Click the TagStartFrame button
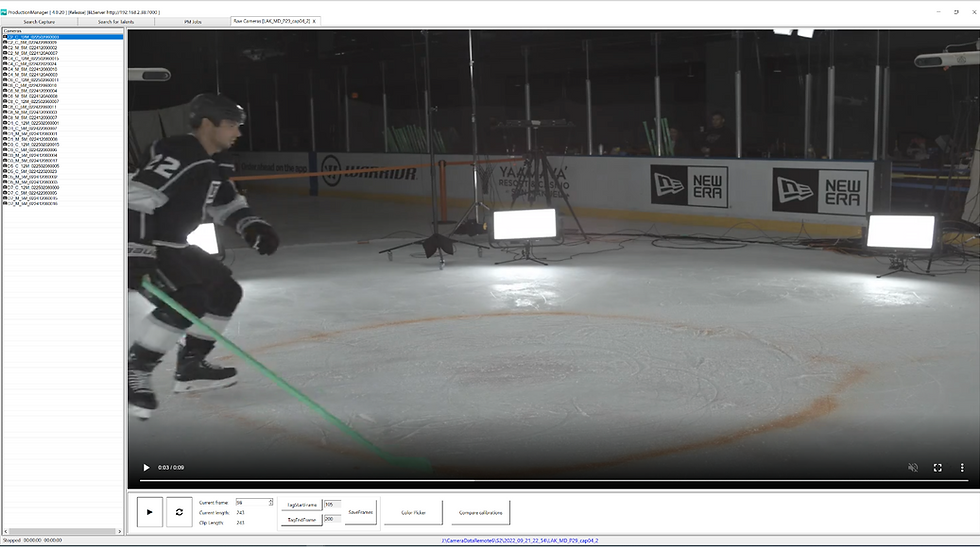This screenshot has height=550, width=980. click(x=302, y=505)
